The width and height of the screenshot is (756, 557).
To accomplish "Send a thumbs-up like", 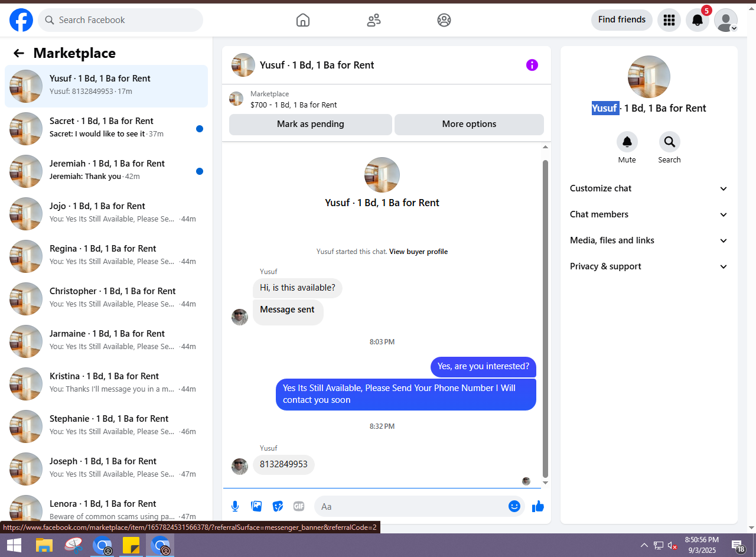I will [538, 506].
